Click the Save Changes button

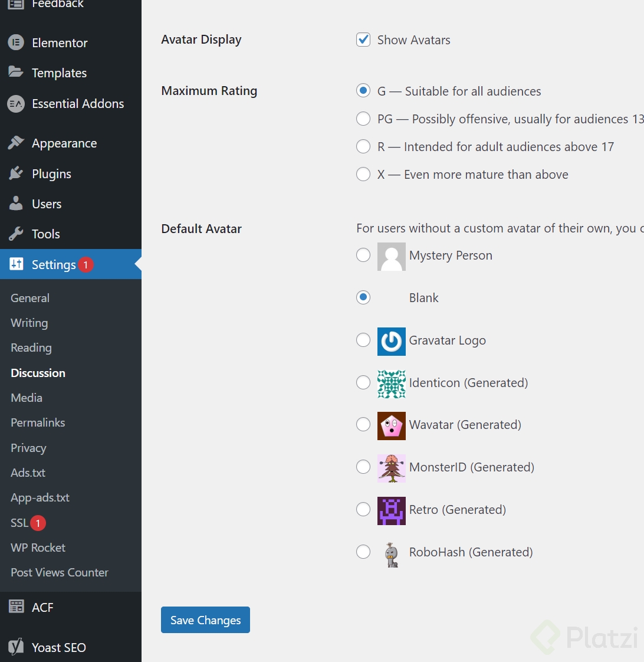(x=205, y=620)
